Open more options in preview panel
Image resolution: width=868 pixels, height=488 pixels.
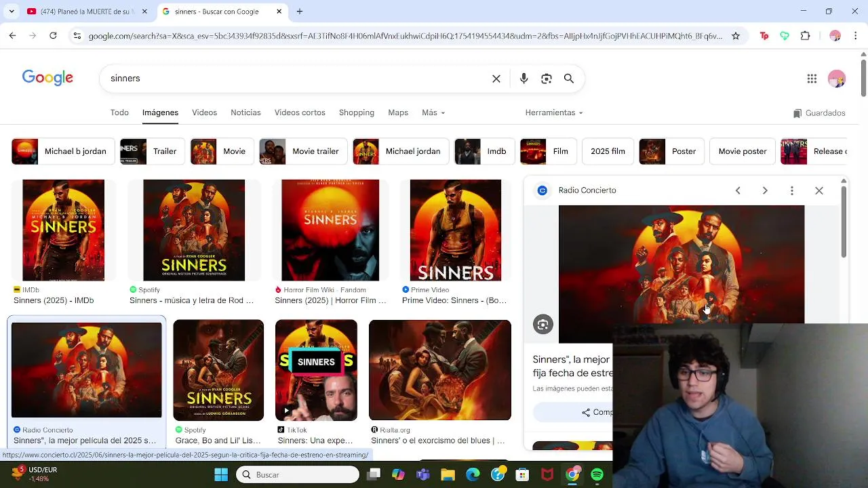[792, 190]
